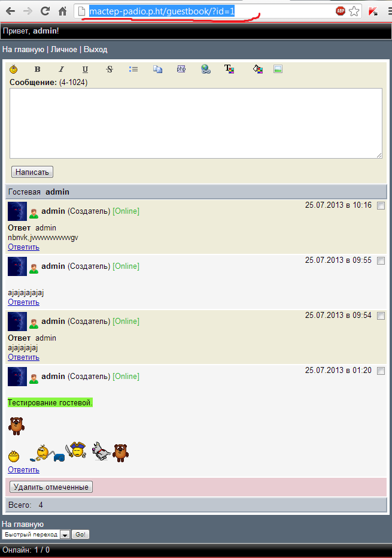Apply strikethrough formatting icon
Viewport: 392px width, 558px height.
coord(110,69)
